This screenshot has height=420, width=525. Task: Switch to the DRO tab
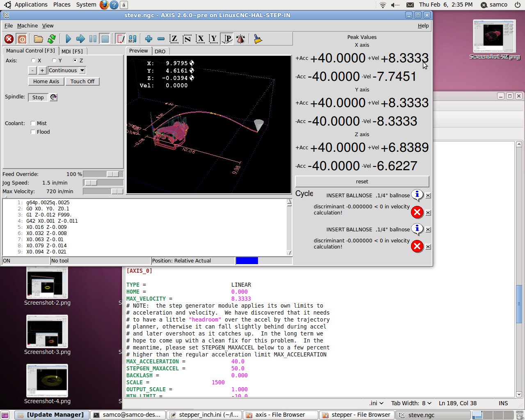pyautogui.click(x=160, y=51)
